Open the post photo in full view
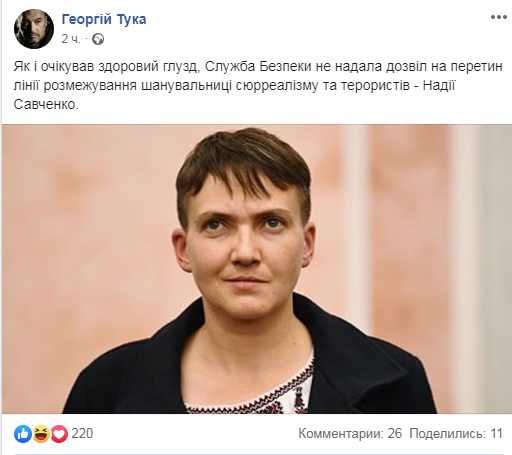Screen dimensions: 512x455 [257, 269]
